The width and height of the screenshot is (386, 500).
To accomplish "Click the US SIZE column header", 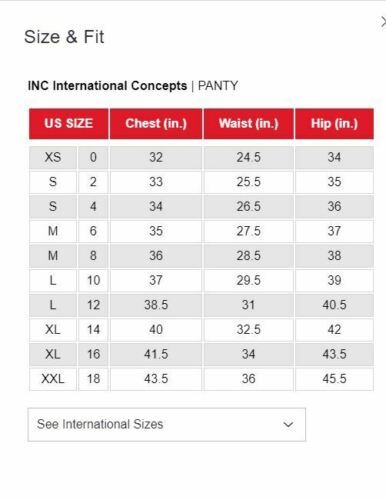I will coord(69,123).
